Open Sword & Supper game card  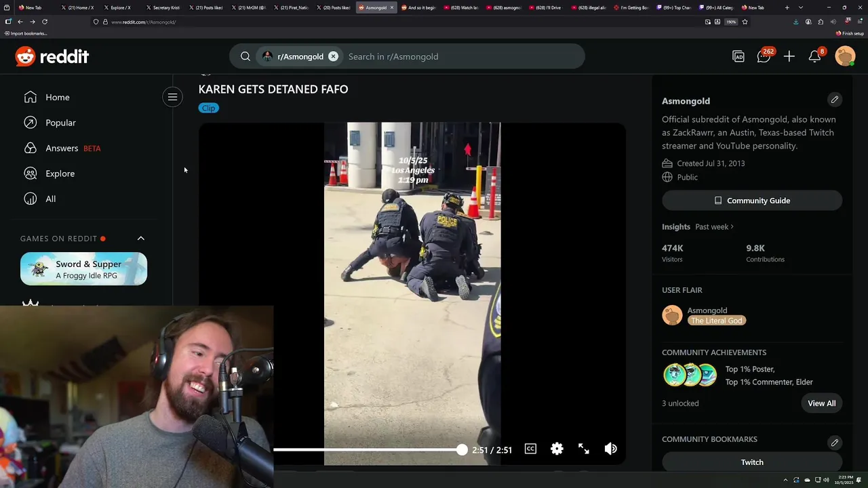[83, 269]
